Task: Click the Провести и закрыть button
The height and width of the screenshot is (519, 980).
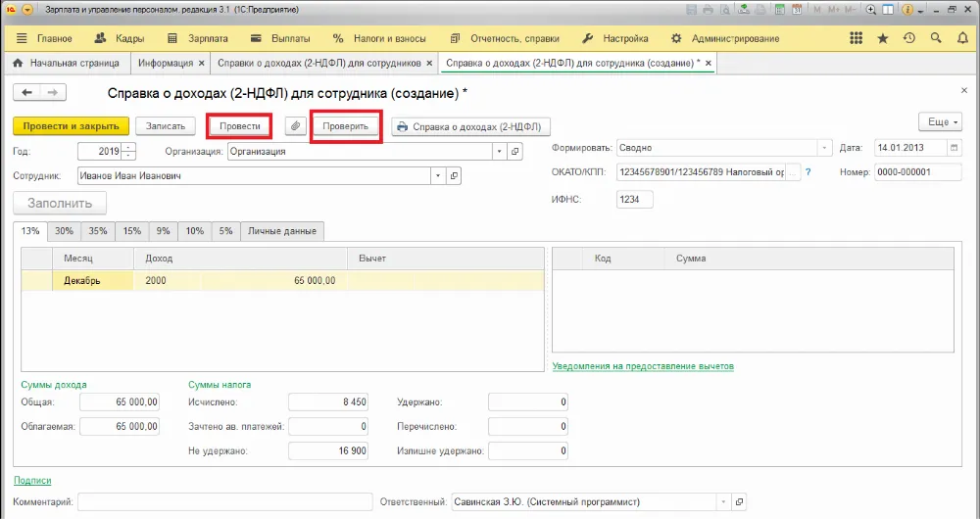Action: pyautogui.click(x=72, y=126)
